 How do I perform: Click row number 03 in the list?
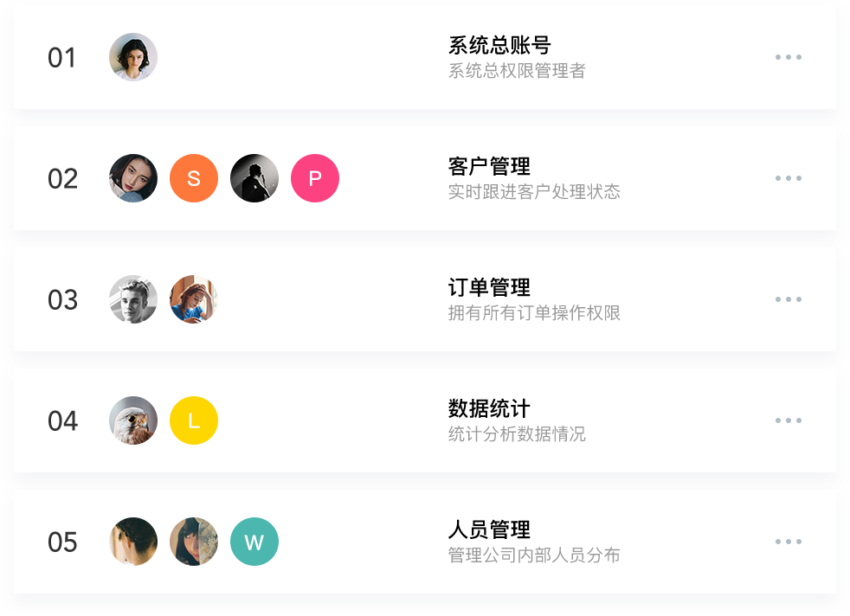(62, 300)
